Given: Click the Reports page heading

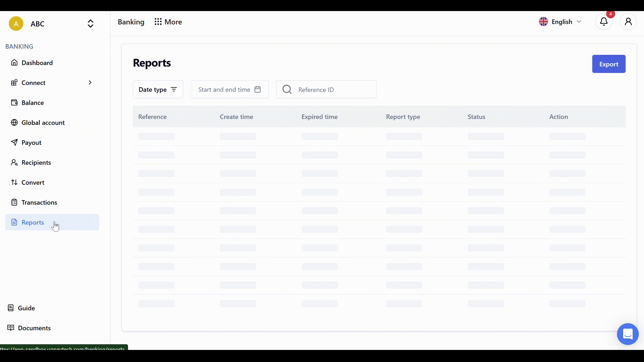Looking at the screenshot, I should click(152, 63).
